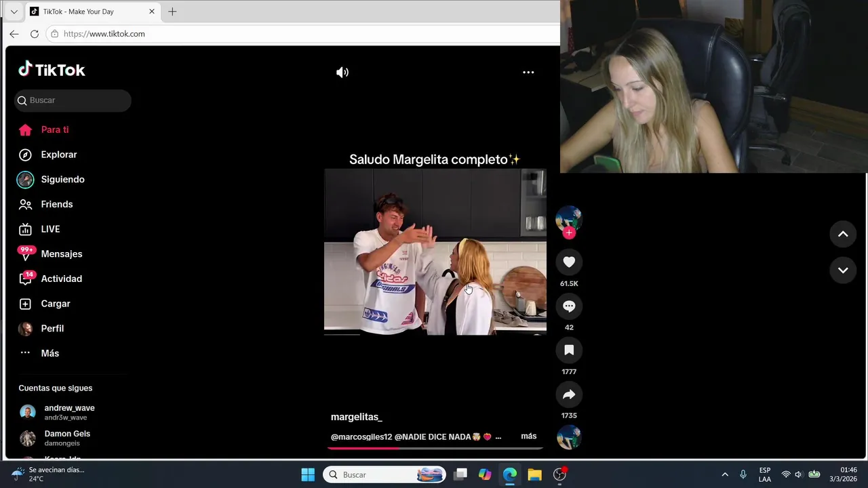Open the creator profile avatar

coord(569,218)
